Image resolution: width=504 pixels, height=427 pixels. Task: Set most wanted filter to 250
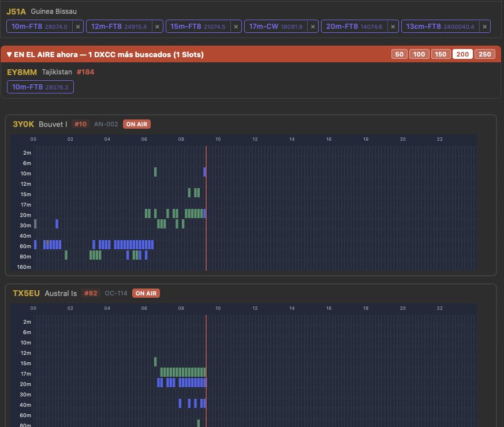point(485,54)
